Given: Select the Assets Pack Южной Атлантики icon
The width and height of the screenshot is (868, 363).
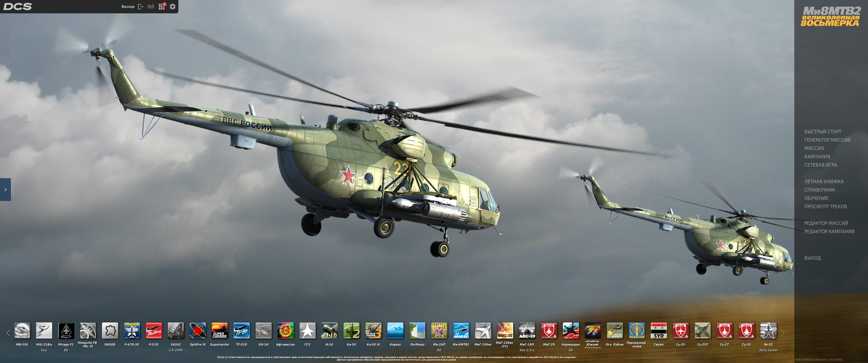Looking at the screenshot, I should point(593,330).
